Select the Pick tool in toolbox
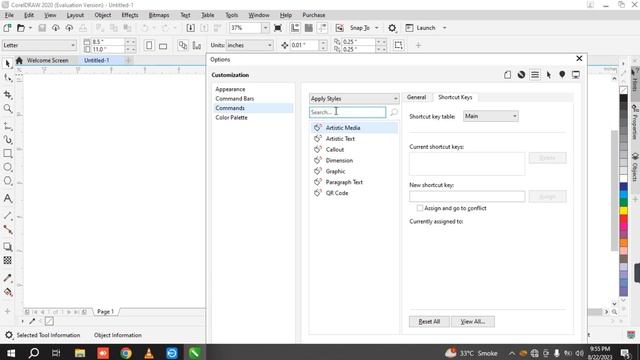640x360 pixels. click(7, 64)
